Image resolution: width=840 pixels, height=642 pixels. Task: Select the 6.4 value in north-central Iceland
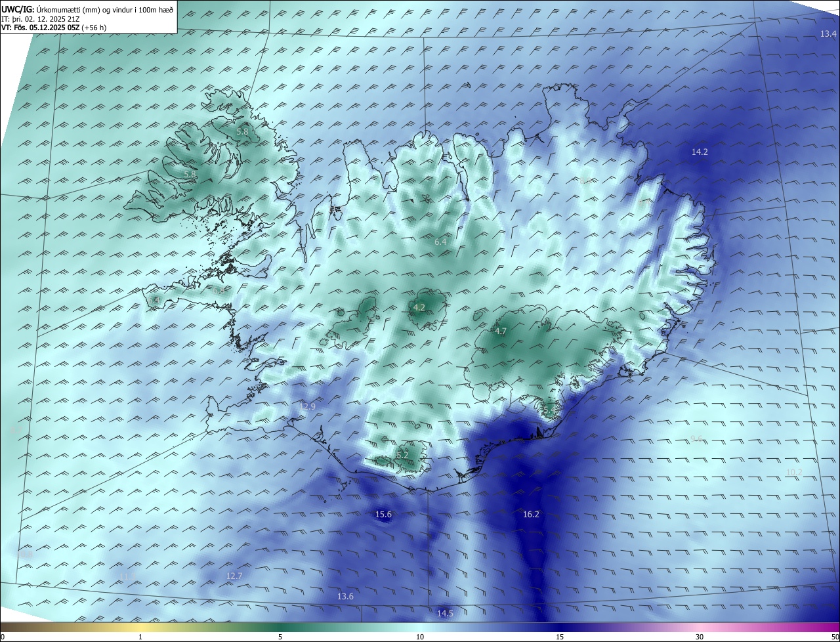[x=440, y=242]
